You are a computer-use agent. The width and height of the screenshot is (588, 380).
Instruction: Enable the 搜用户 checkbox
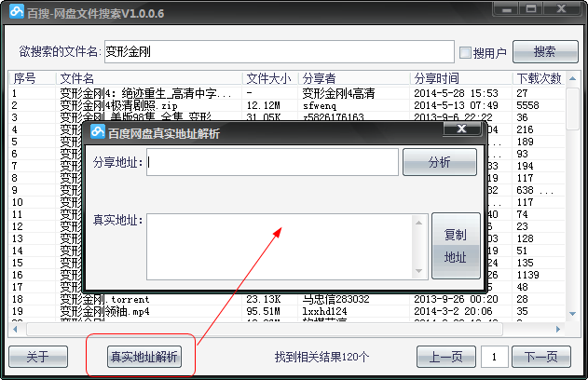point(465,52)
